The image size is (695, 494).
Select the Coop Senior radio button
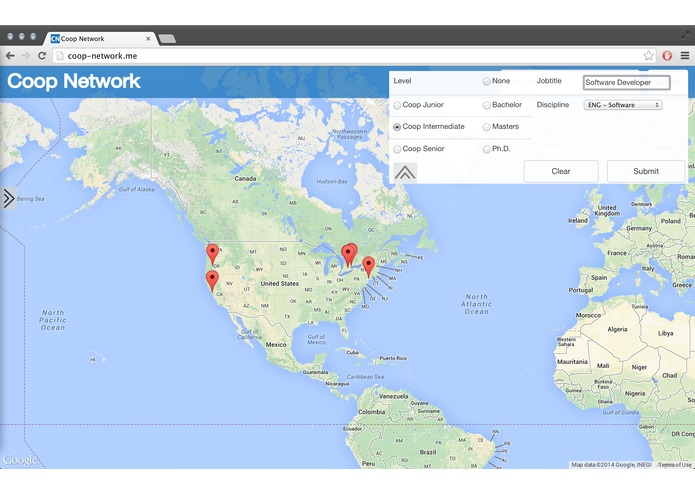[x=397, y=149]
